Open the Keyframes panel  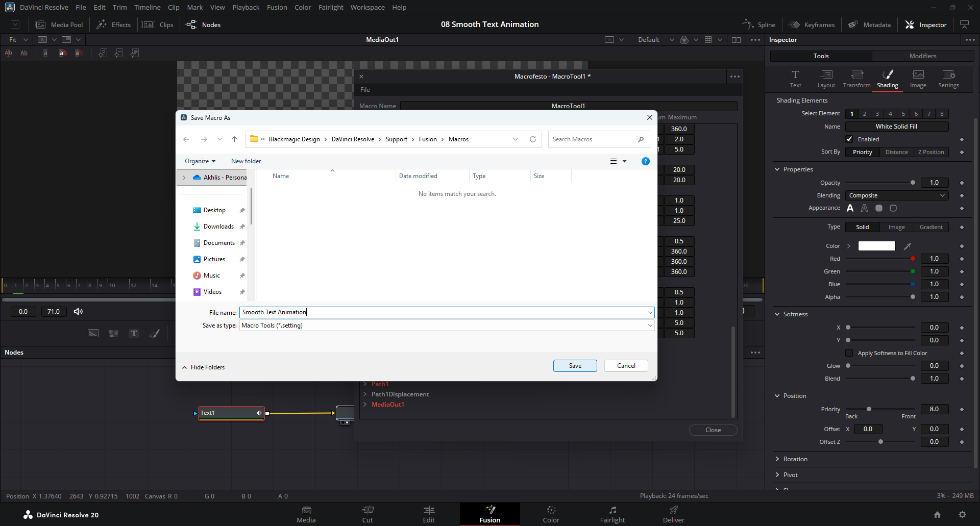point(812,24)
